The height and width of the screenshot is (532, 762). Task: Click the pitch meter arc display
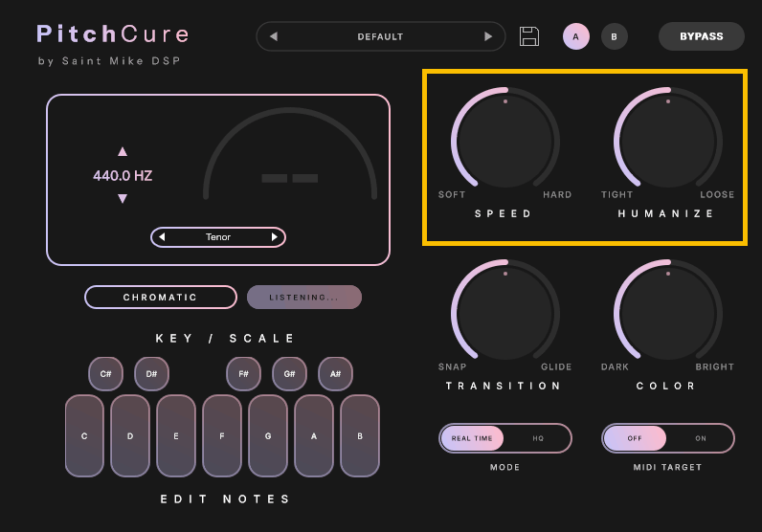click(290, 154)
